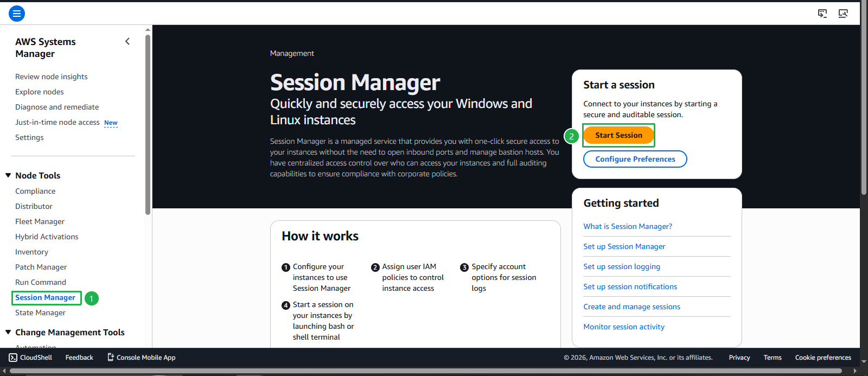The width and height of the screenshot is (868, 376).
Task: Click the Getting started heading
Action: pyautogui.click(x=621, y=203)
